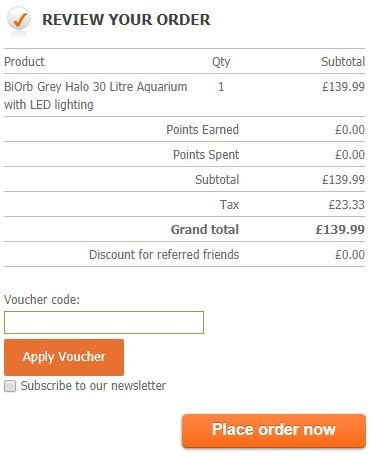
Task: Click the Apply Voucher button
Action: tap(64, 357)
